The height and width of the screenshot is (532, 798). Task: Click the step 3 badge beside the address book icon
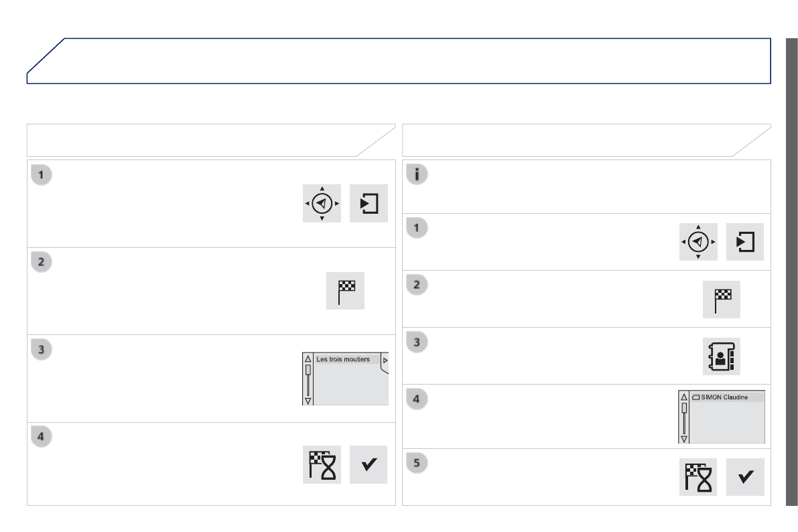(417, 342)
